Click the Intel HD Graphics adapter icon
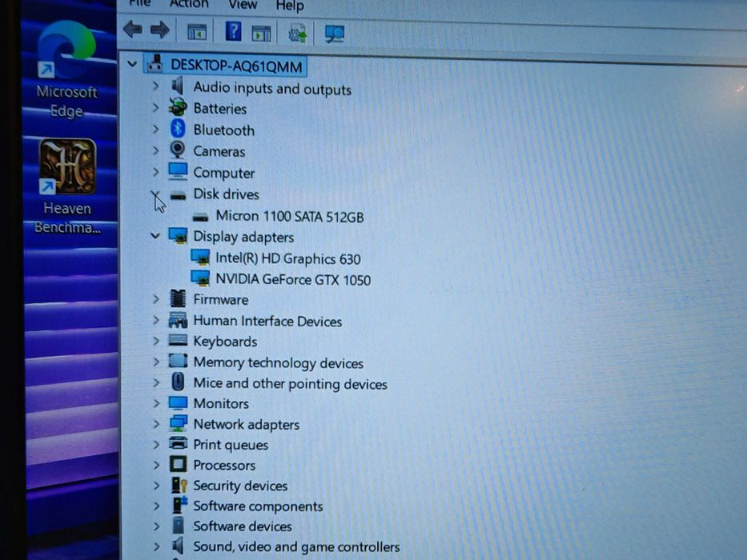Viewport: 747px width, 560px height. 200,257
